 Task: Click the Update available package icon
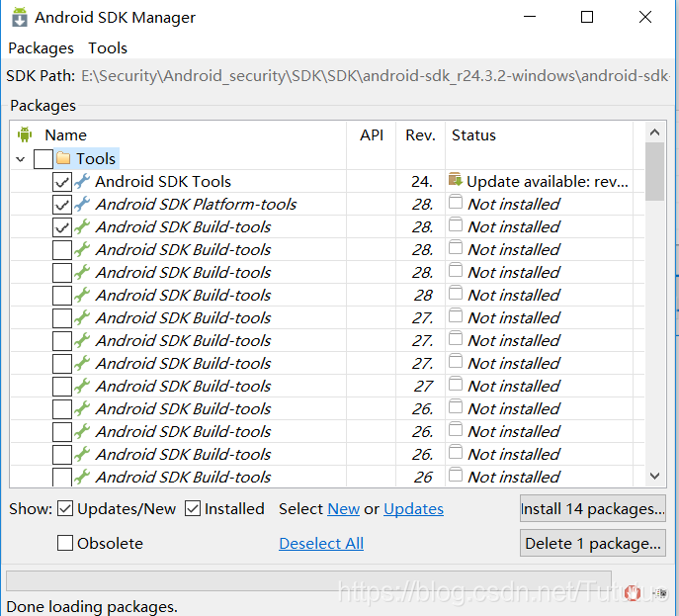coord(455,179)
